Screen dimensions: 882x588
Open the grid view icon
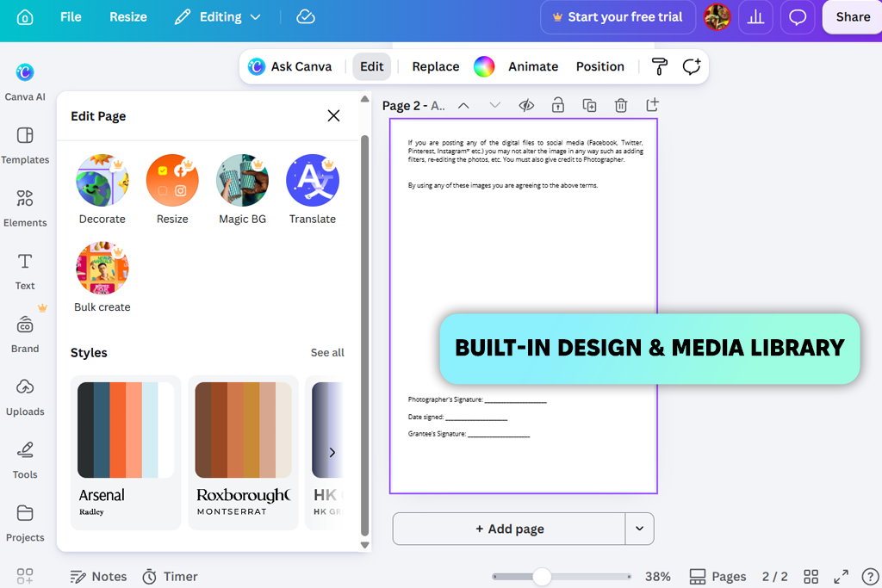[811, 577]
